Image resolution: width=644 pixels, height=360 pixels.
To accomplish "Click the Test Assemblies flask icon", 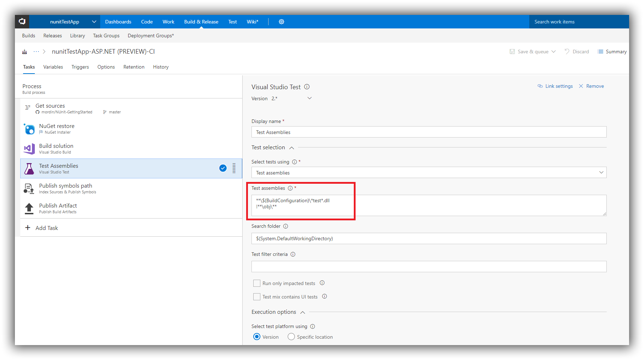I will tap(29, 168).
